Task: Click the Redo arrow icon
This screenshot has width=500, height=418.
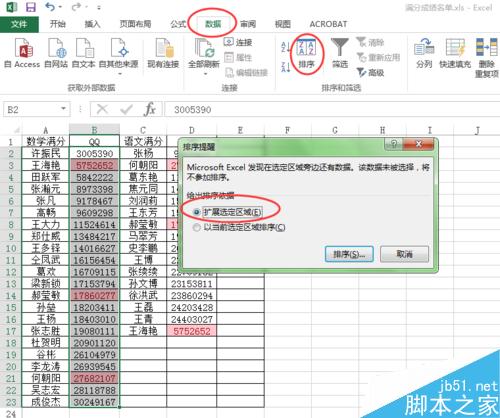Action: pos(76,7)
